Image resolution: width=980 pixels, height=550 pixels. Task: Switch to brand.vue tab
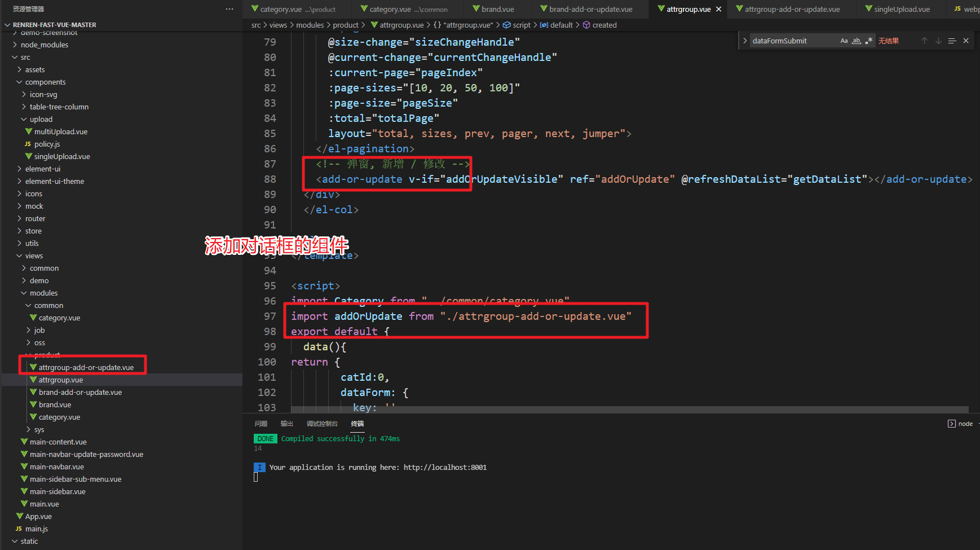click(x=497, y=9)
